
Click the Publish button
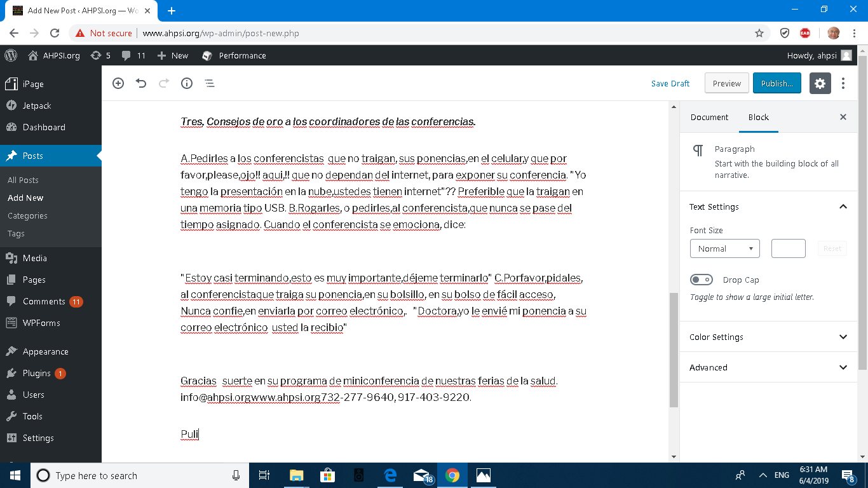(x=776, y=83)
